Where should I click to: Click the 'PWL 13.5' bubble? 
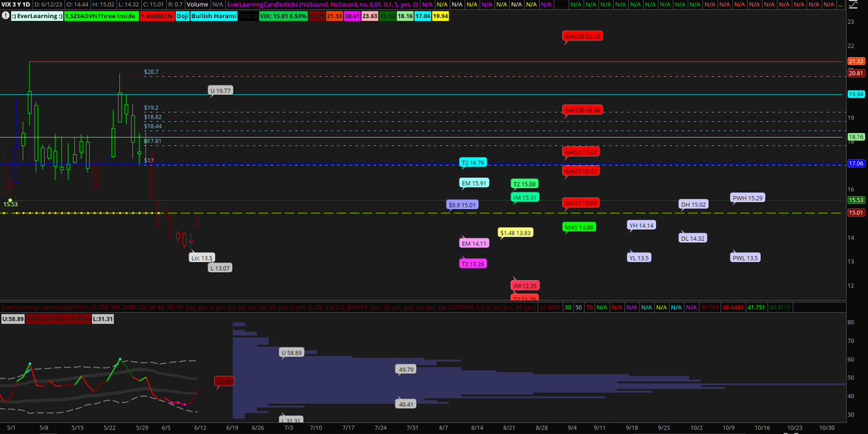(746, 258)
